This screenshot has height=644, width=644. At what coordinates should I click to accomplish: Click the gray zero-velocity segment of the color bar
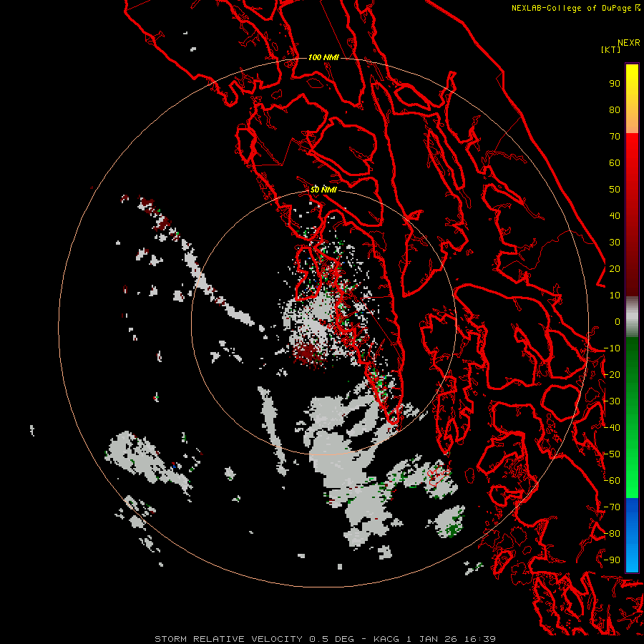coord(632,316)
